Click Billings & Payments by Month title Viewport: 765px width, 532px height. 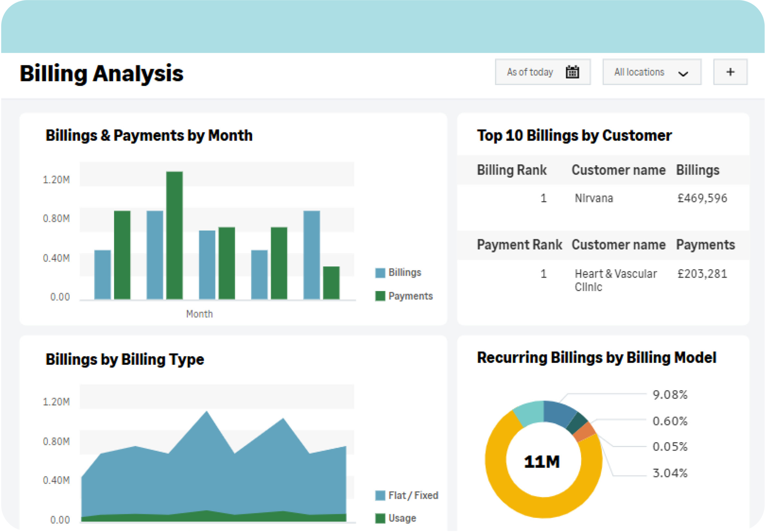149,136
